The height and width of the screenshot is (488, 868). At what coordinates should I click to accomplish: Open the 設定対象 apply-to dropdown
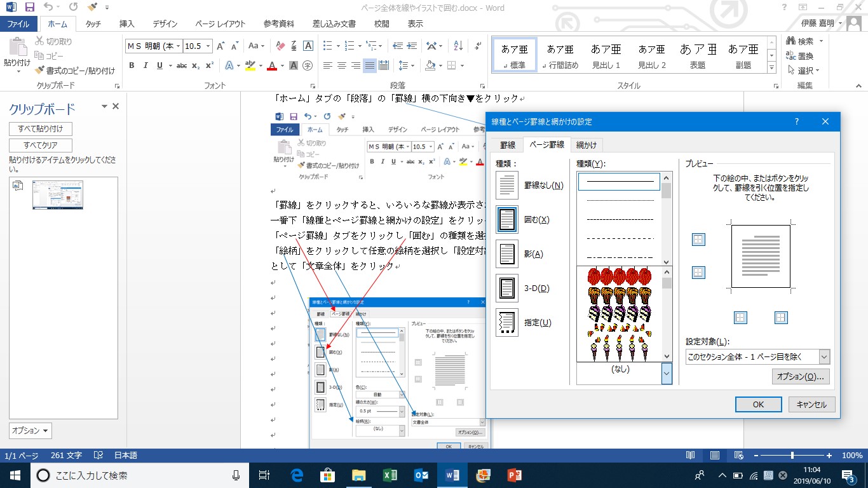pyautogui.click(x=824, y=357)
